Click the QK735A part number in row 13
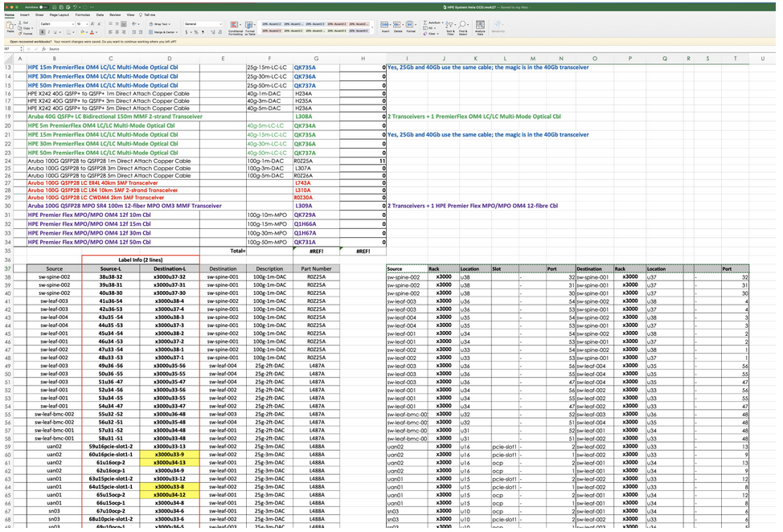Viewport: 783px width, 532px height. 305,68
